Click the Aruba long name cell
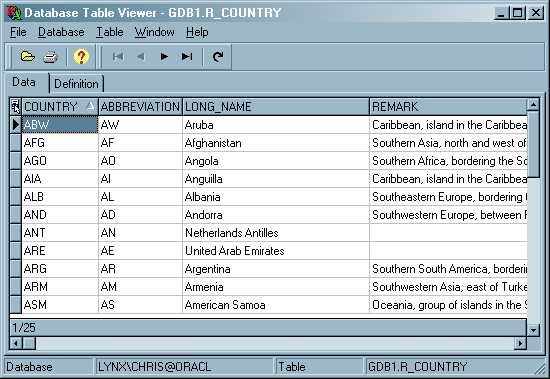This screenshot has width=550, height=379. (276, 125)
